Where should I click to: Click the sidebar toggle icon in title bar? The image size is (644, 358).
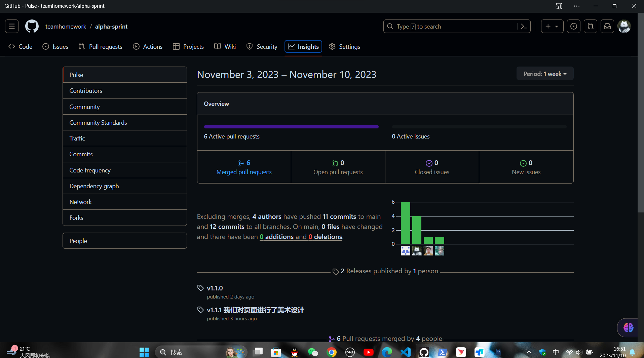point(559,6)
